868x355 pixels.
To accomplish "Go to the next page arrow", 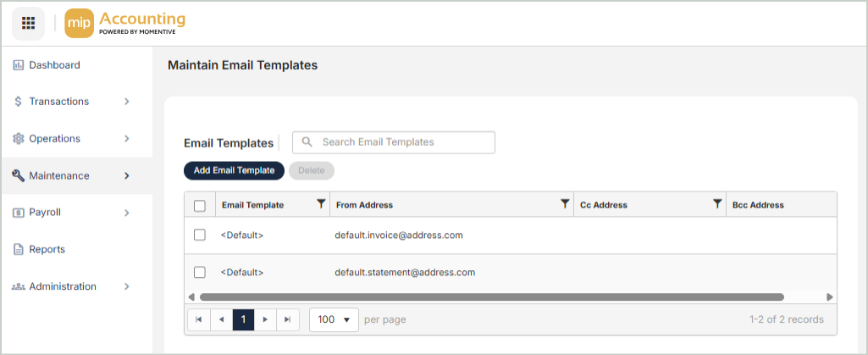I will point(266,319).
